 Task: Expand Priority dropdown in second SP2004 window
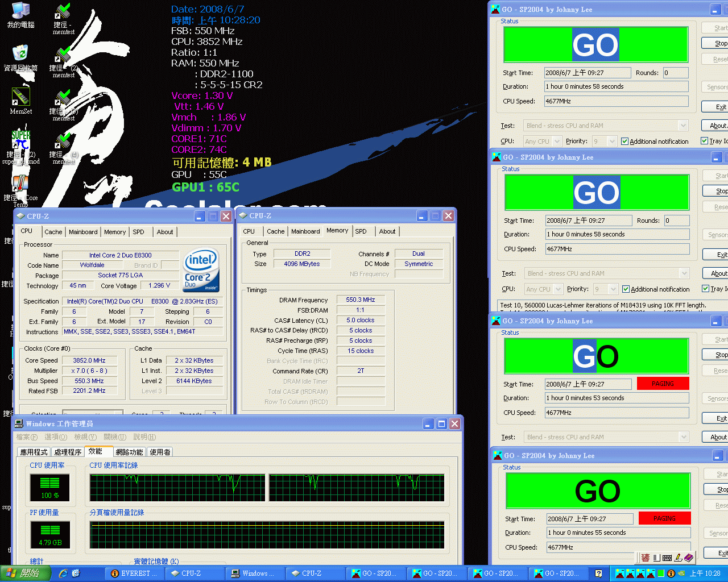tap(613, 289)
